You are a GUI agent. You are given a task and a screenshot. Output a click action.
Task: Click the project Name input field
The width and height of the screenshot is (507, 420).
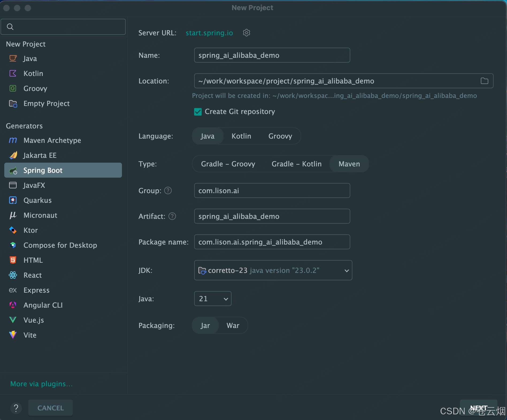point(272,55)
